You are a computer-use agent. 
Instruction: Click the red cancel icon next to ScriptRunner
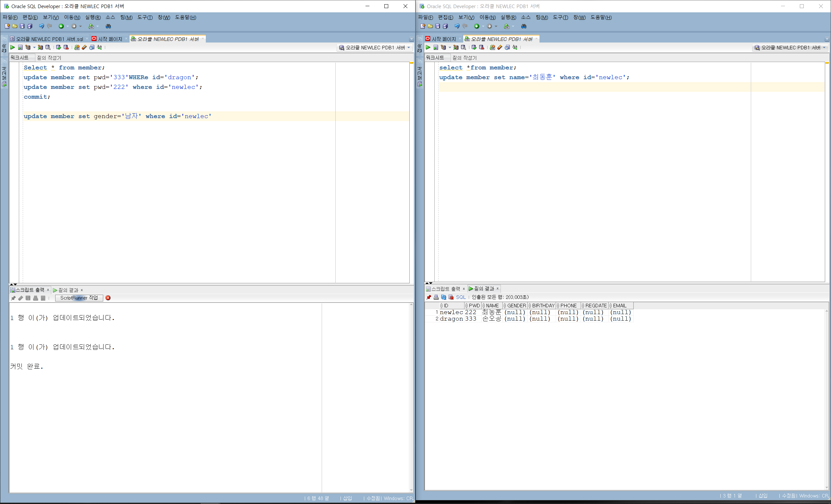tap(108, 298)
